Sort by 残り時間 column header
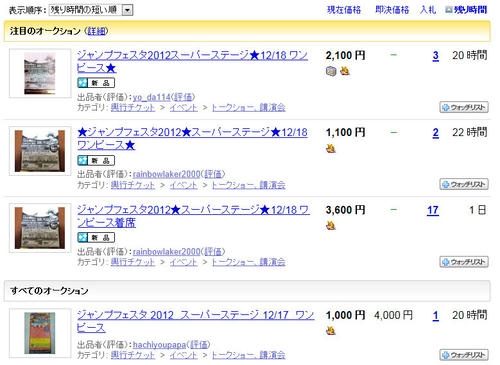 pos(470,10)
